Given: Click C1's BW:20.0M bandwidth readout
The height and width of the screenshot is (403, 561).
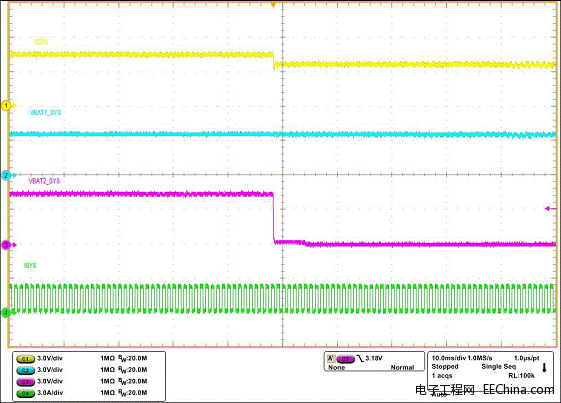Looking at the screenshot, I should pos(133,359).
